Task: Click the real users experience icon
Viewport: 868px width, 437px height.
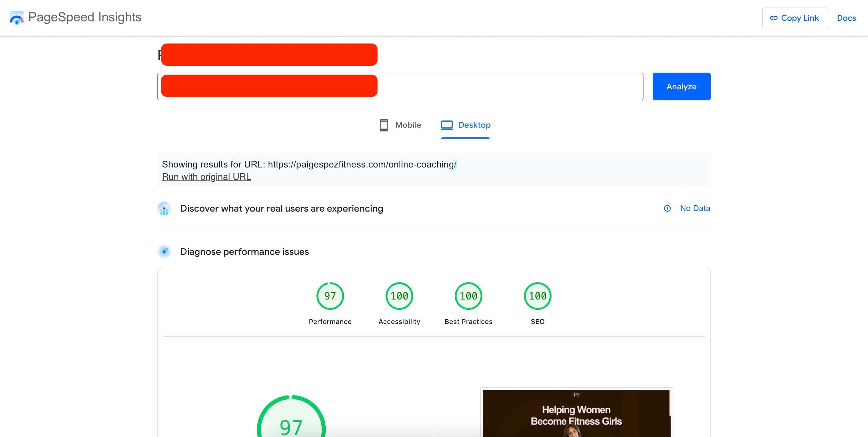Action: [x=165, y=209]
